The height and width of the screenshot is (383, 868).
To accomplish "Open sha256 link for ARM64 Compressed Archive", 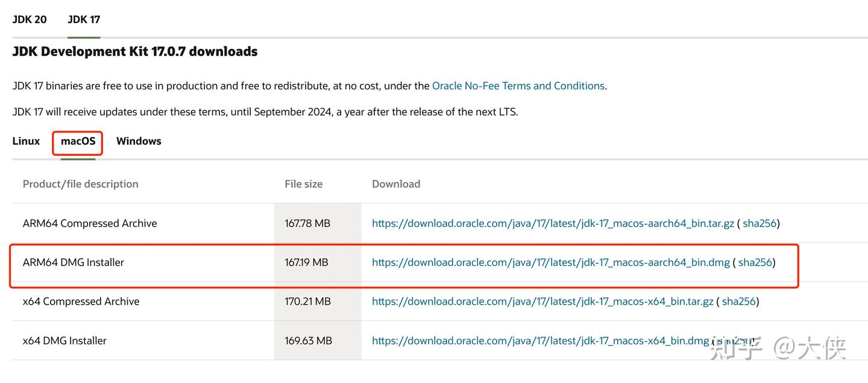I will (759, 223).
